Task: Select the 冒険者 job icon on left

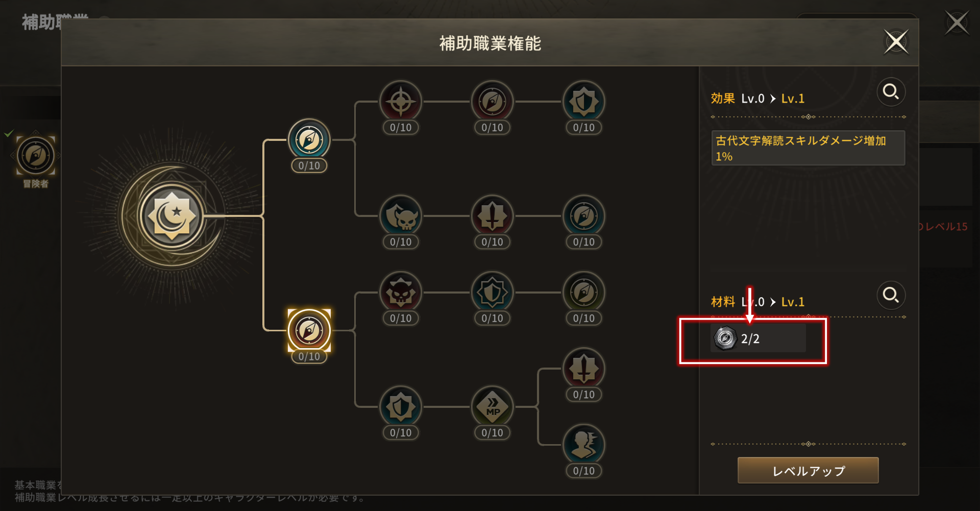Action: click(x=36, y=155)
